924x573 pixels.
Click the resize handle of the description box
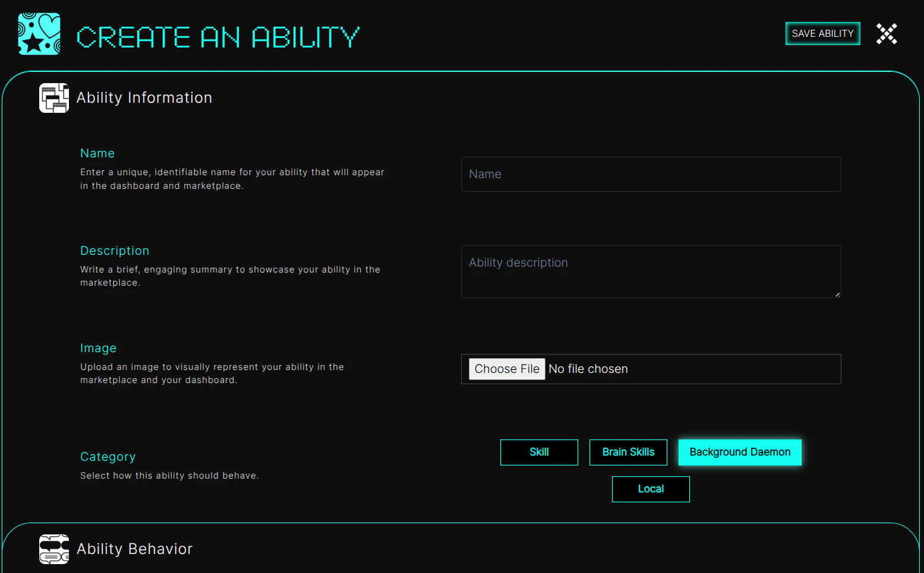coord(838,295)
